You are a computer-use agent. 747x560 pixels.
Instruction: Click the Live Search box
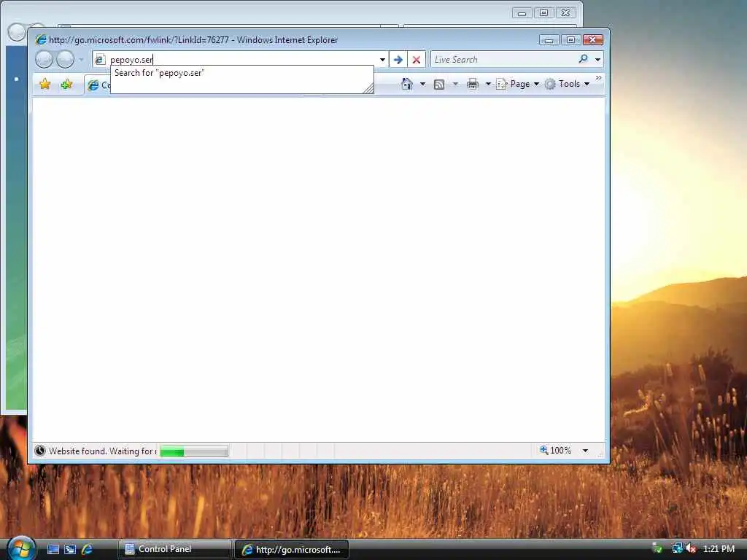(x=503, y=60)
